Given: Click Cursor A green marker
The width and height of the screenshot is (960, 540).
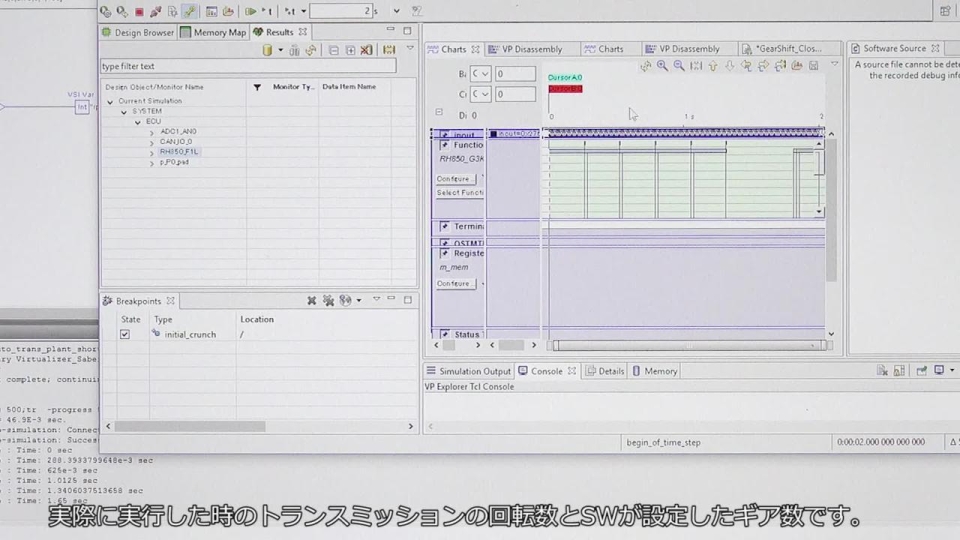Looking at the screenshot, I should [564, 78].
